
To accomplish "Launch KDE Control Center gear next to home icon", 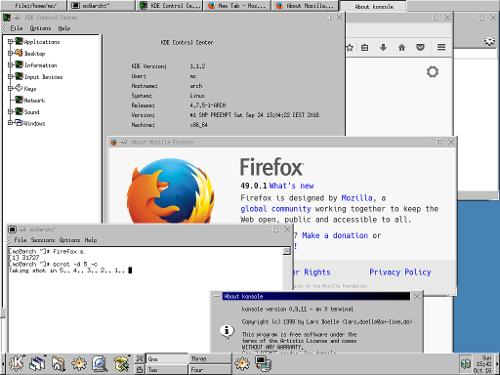I will (x=79, y=363).
